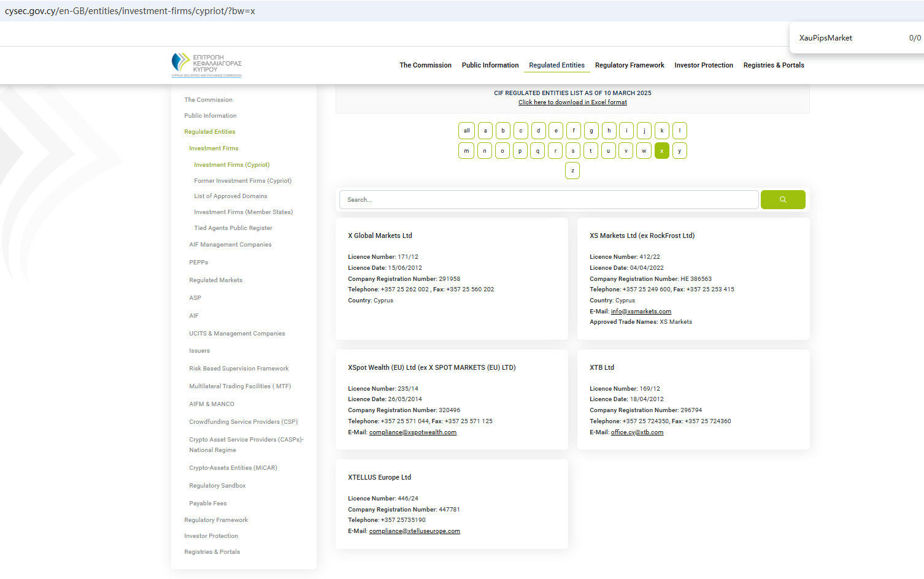Open XSpot Wealth (EU) Ltd entity
Screen dimensions: 924x579
[432, 367]
